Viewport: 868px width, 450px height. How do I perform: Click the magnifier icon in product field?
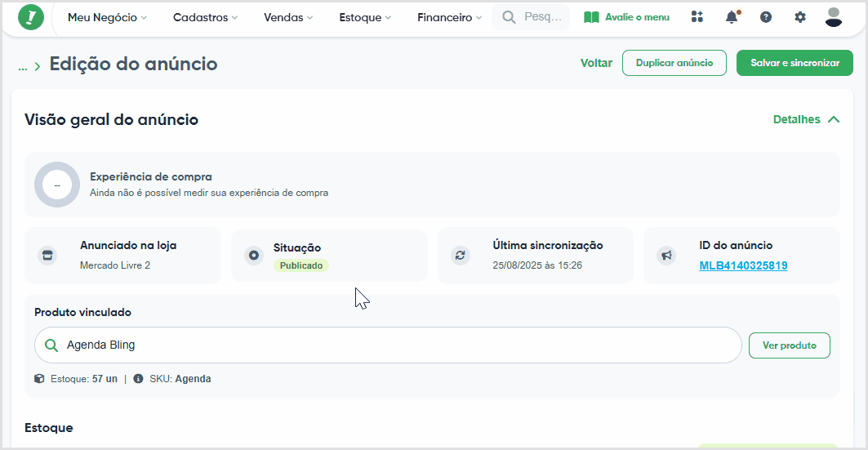point(51,345)
